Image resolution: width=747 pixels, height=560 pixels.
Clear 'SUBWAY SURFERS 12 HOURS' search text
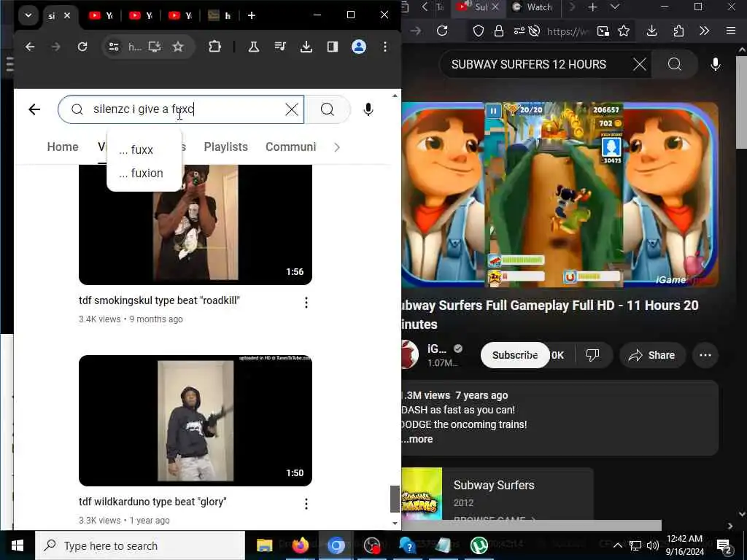(x=639, y=64)
